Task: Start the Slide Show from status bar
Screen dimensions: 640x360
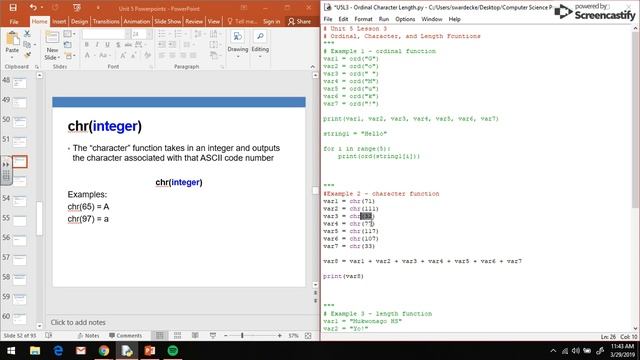Action: 213,336
